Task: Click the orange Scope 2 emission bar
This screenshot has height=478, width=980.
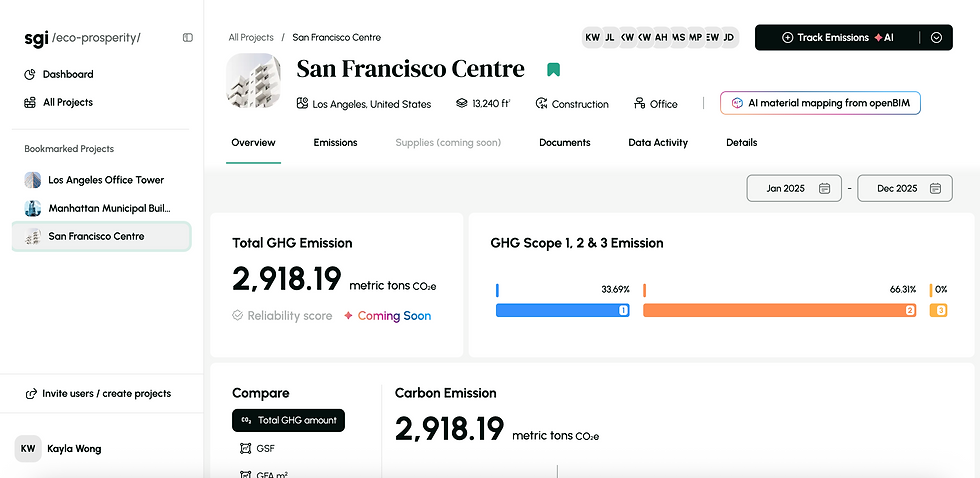Action: [779, 311]
